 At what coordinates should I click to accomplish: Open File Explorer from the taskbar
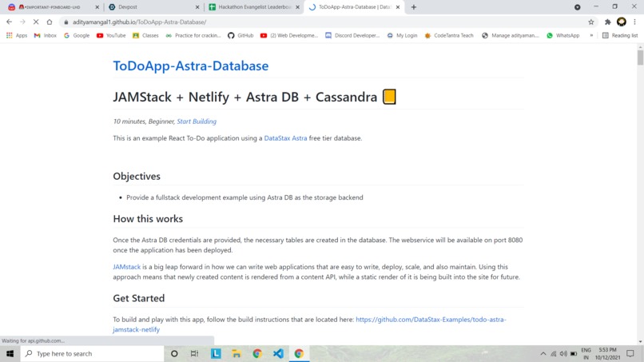click(x=237, y=353)
